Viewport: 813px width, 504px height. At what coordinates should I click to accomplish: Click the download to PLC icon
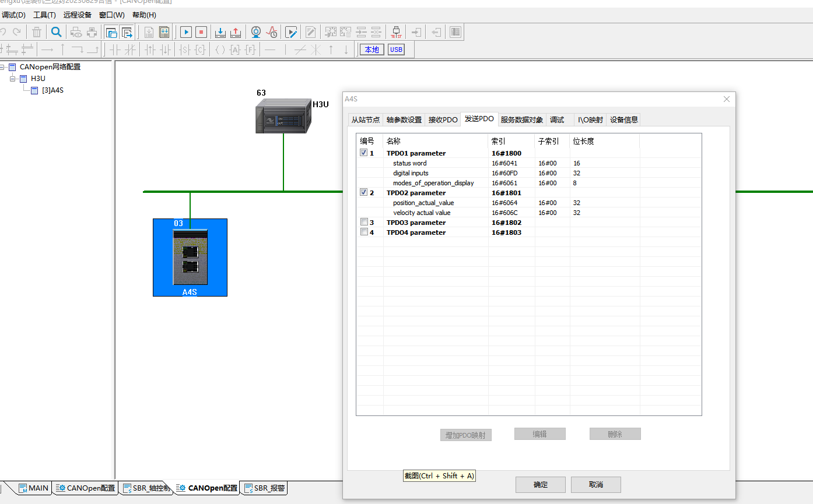tap(220, 32)
